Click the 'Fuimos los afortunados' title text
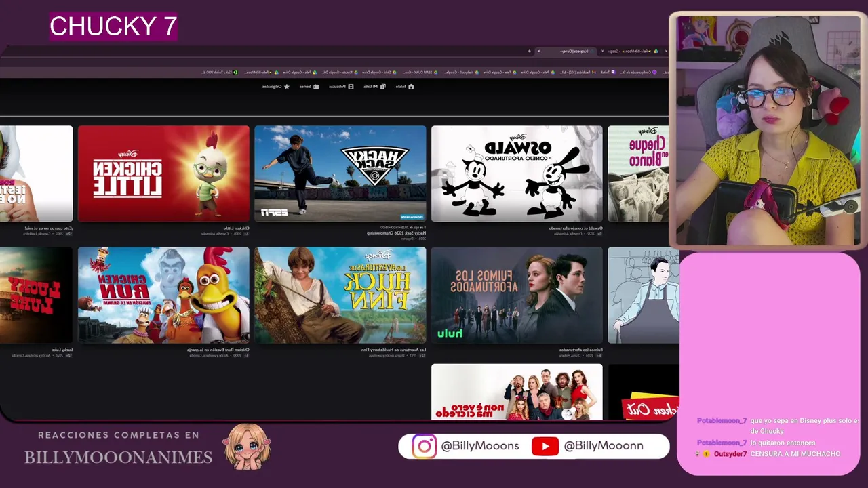868x488 pixels. pyautogui.click(x=582, y=350)
